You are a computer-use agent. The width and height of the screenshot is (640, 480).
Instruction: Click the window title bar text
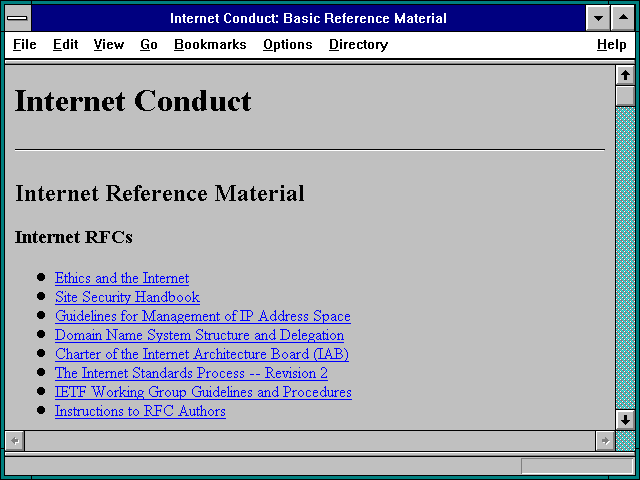(x=308, y=18)
